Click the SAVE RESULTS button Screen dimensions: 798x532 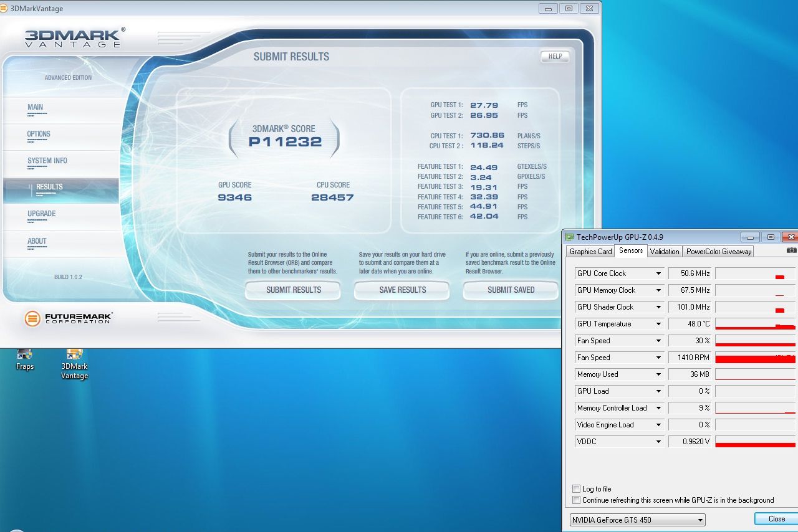[402, 290]
